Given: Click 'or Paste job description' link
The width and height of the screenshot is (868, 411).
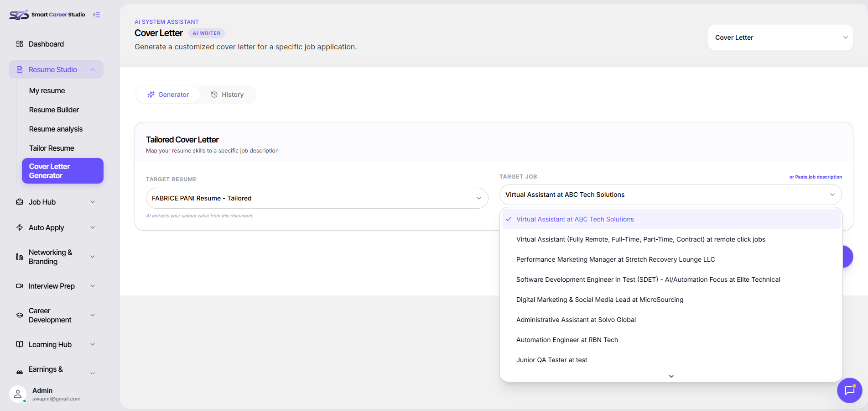Looking at the screenshot, I should click(816, 177).
